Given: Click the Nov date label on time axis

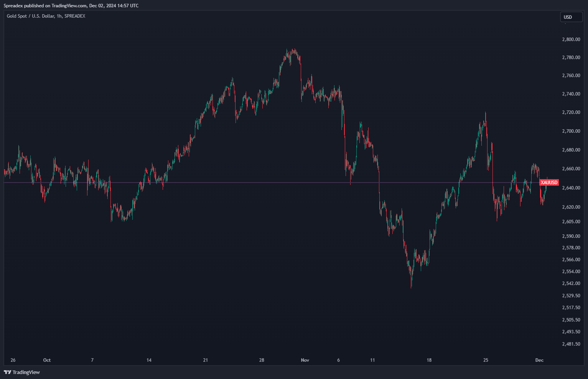Looking at the screenshot, I should [x=305, y=360].
